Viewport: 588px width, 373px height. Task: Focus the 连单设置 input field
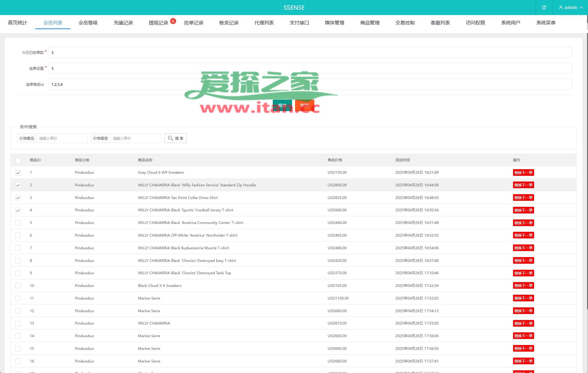[310, 68]
